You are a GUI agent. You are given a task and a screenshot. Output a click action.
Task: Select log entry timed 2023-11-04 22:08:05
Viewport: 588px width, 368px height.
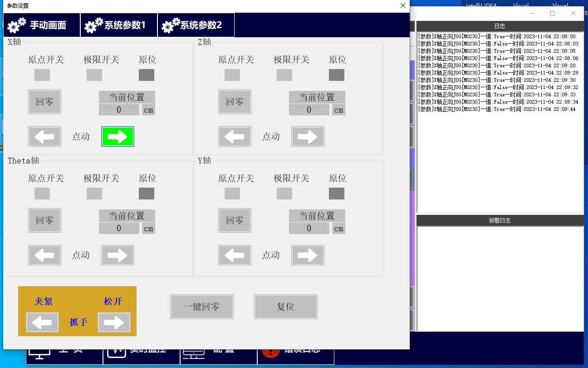497,51
